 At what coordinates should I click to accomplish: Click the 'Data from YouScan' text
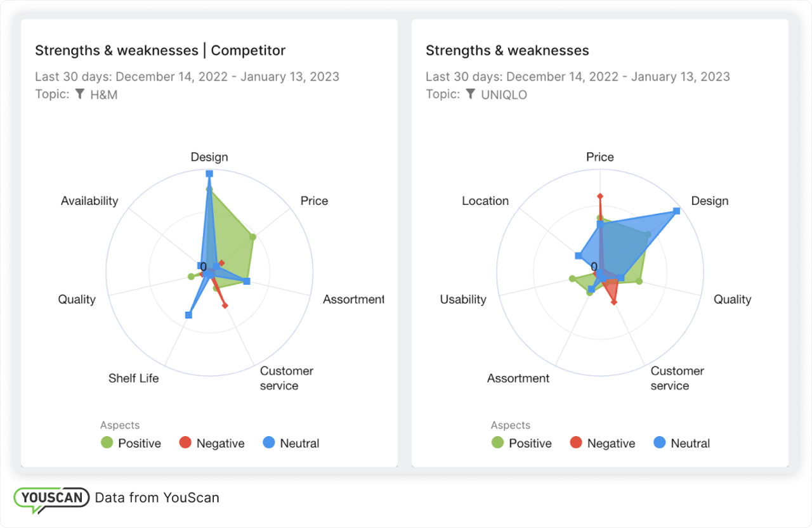157,498
